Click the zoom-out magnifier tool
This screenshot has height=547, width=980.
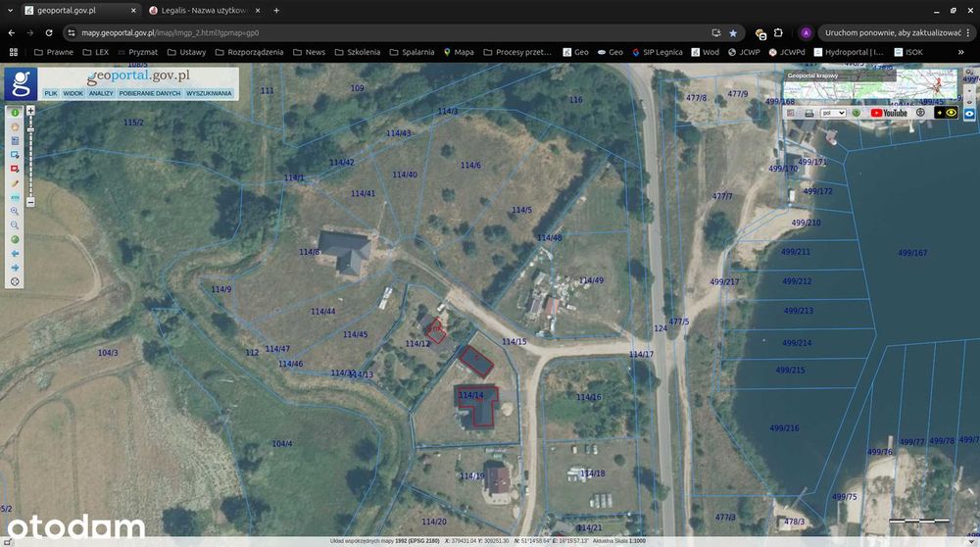[15, 225]
